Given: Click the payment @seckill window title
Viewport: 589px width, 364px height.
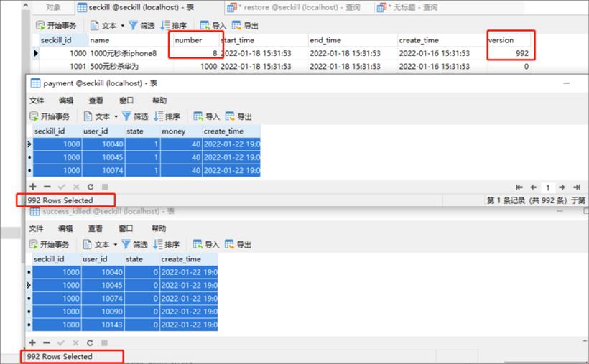Looking at the screenshot, I should pyautogui.click(x=100, y=83).
